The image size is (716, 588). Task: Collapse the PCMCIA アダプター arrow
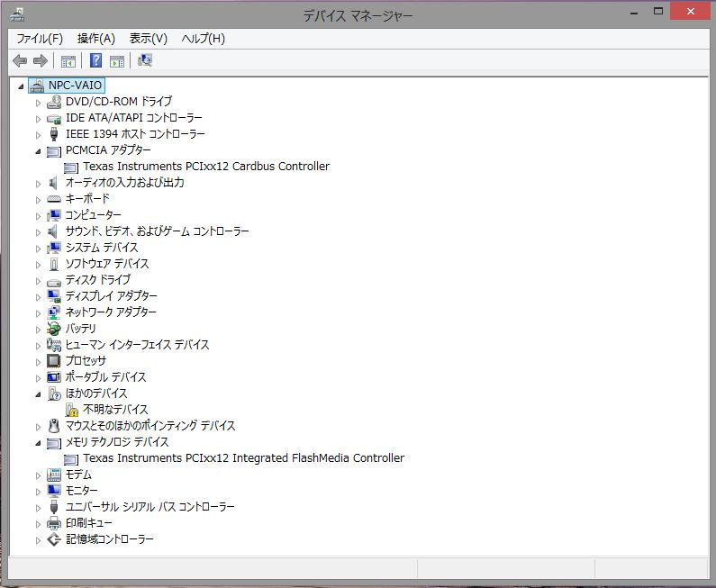[x=39, y=151]
